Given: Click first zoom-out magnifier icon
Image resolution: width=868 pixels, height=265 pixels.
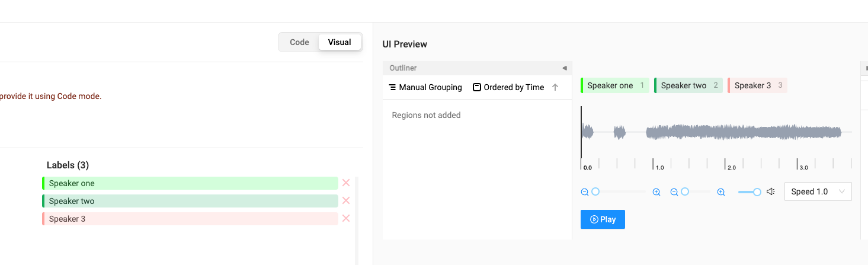Looking at the screenshot, I should [x=585, y=192].
